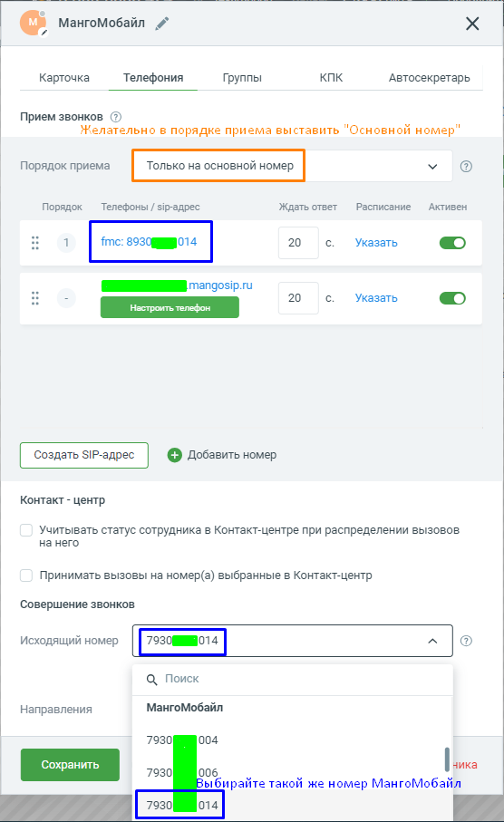Open help icon next to Исходящий номер
Viewport: 504px width, 822px height.
click(x=466, y=641)
